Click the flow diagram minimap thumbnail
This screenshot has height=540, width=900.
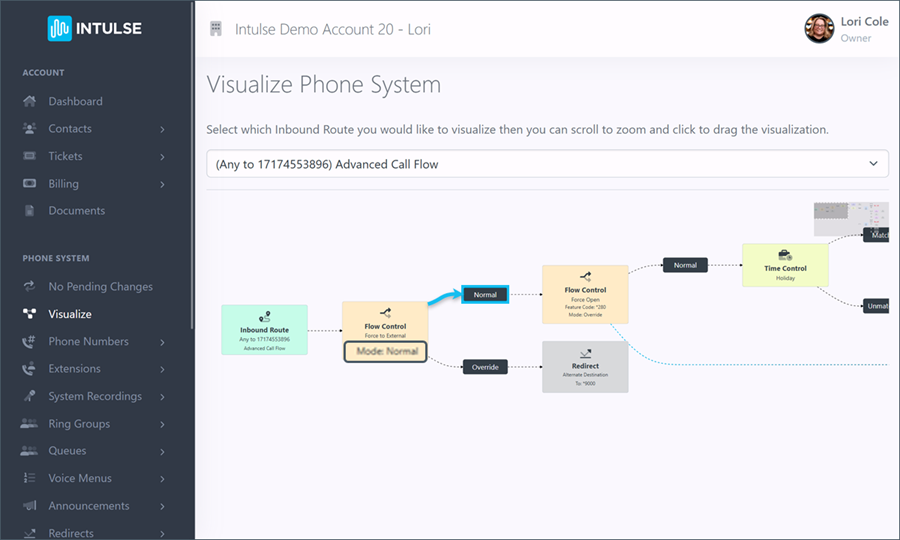(851, 219)
